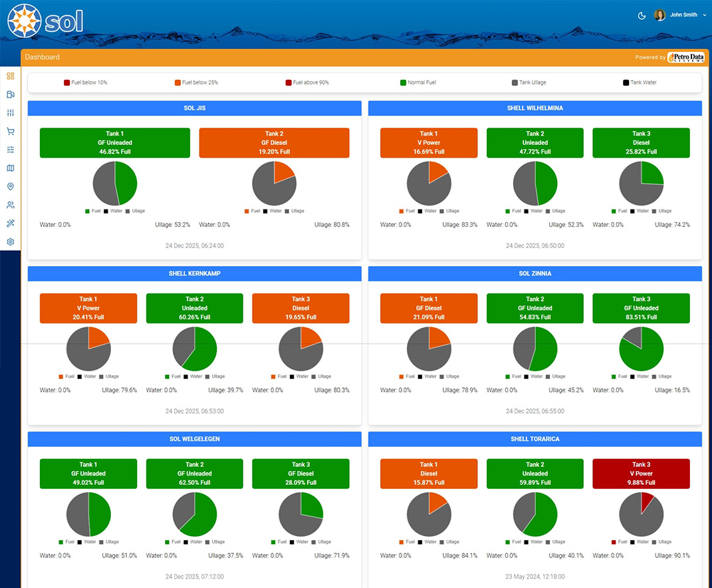712x588 pixels.
Task: Open the vertical sliders icon in sidebar
Action: pos(11,112)
